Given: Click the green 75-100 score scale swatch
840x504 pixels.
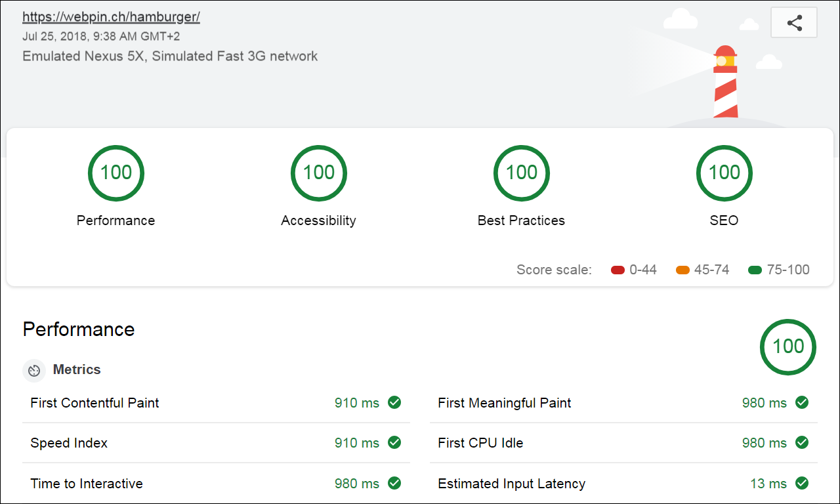Looking at the screenshot, I should (755, 270).
